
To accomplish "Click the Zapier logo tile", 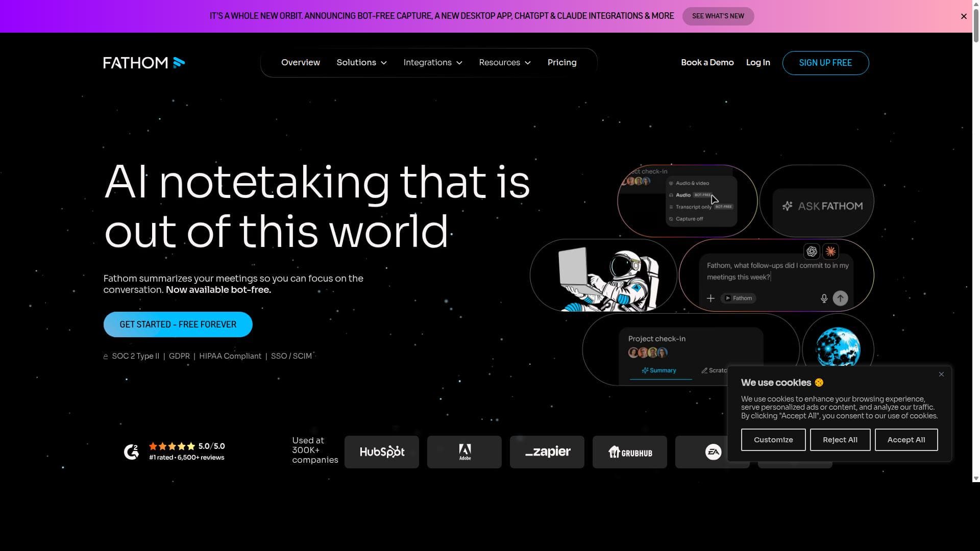I will (547, 452).
